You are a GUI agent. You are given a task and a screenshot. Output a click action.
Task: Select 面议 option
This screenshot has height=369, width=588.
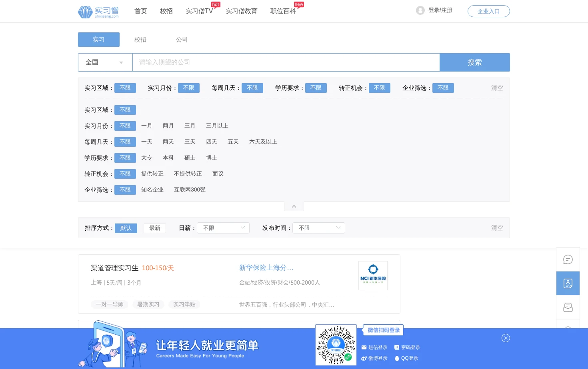click(218, 174)
